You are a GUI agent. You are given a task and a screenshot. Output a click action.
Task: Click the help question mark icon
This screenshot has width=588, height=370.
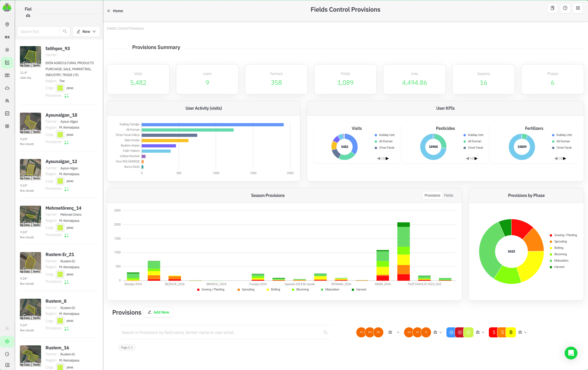pos(565,8)
